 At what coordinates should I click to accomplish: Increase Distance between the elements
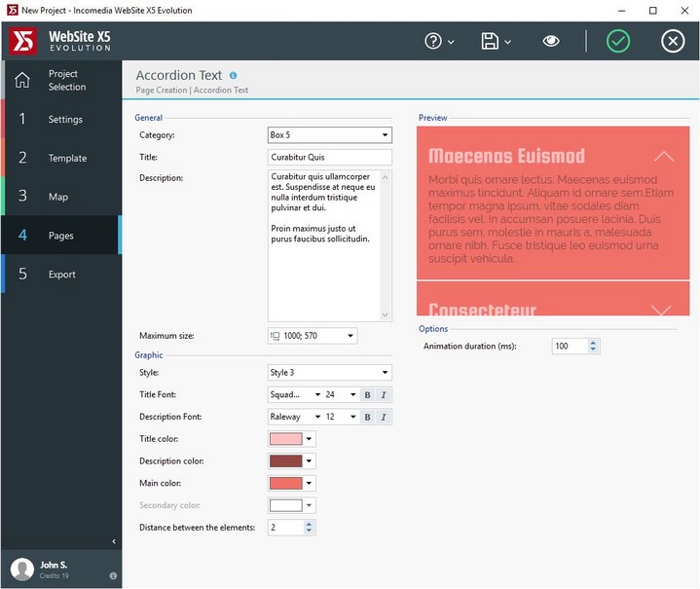tap(309, 524)
